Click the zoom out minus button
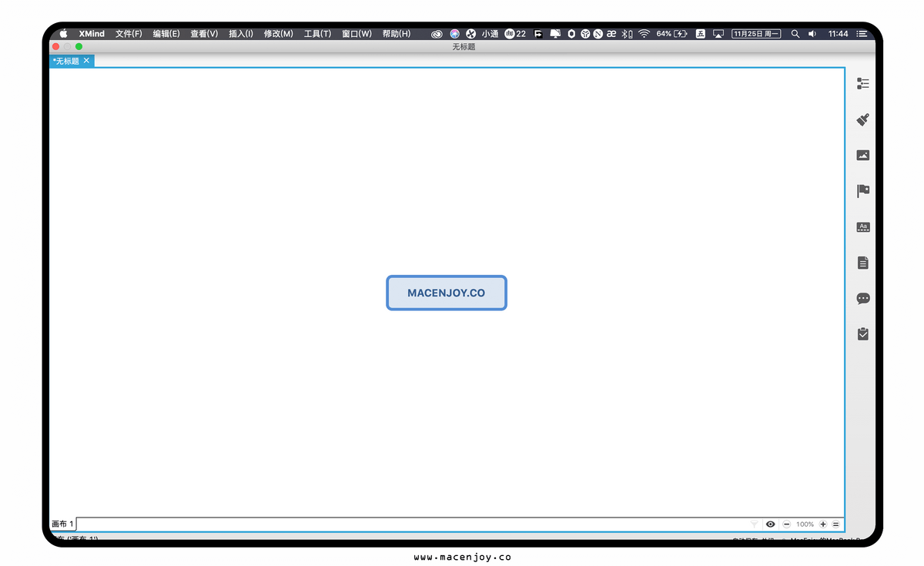Image resolution: width=924 pixels, height=566 pixels. point(787,524)
